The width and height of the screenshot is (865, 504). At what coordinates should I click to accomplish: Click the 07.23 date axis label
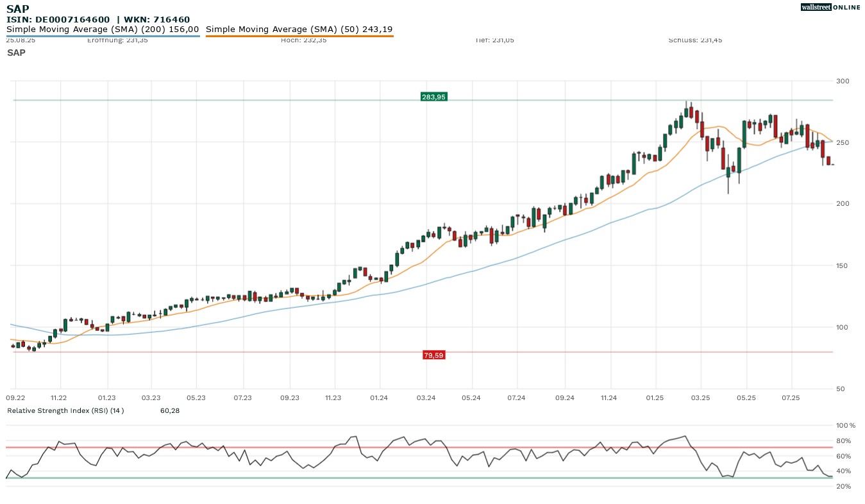242,398
